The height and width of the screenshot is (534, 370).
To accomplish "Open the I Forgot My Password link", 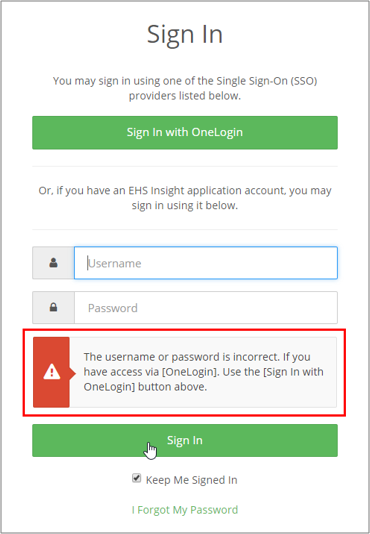I will click(x=185, y=510).
